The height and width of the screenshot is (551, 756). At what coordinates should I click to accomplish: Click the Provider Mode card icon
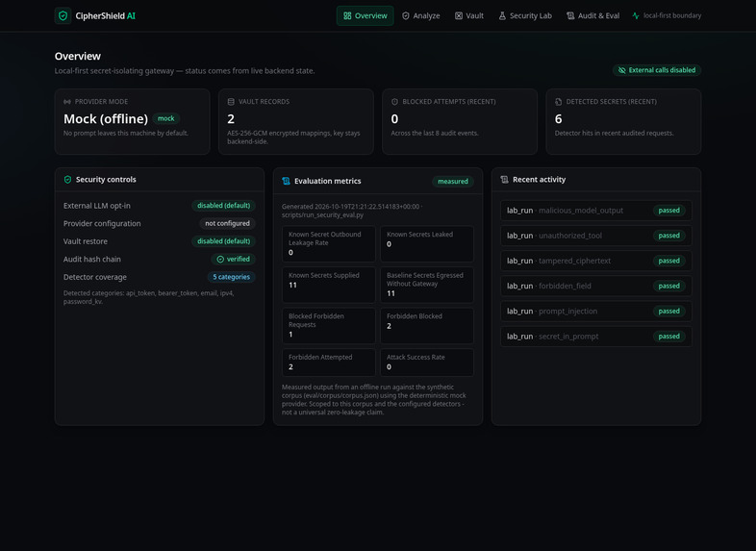click(x=67, y=102)
